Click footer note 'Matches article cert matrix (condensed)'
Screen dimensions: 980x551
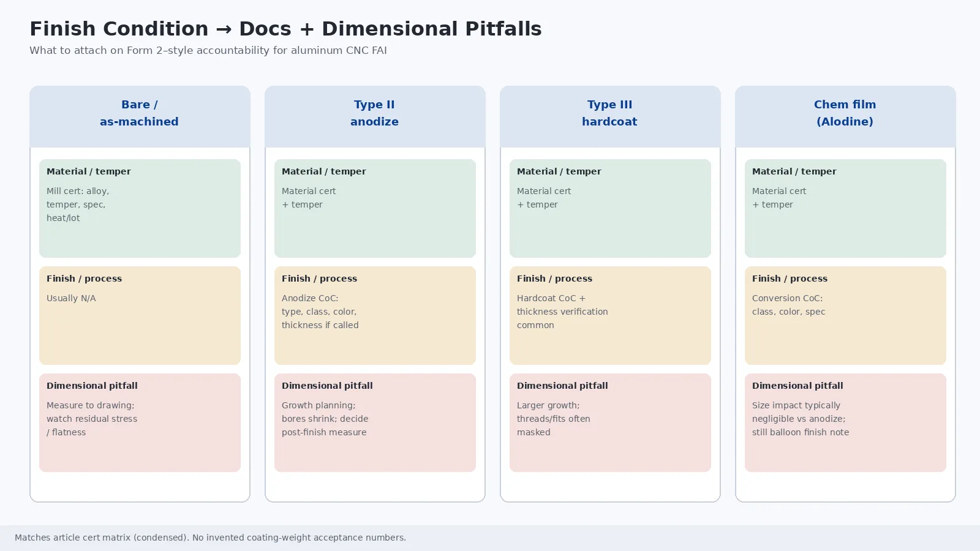(x=102, y=538)
